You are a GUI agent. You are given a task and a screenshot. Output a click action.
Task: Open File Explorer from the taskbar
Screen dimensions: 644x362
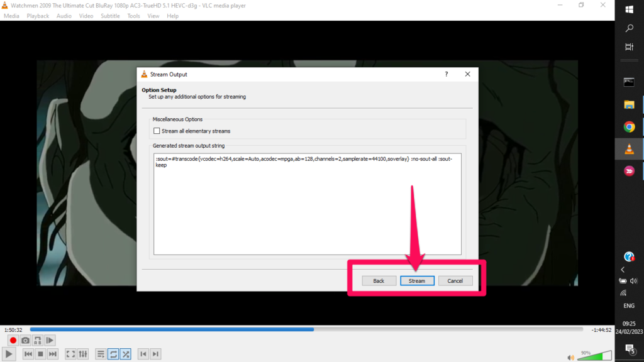(629, 105)
